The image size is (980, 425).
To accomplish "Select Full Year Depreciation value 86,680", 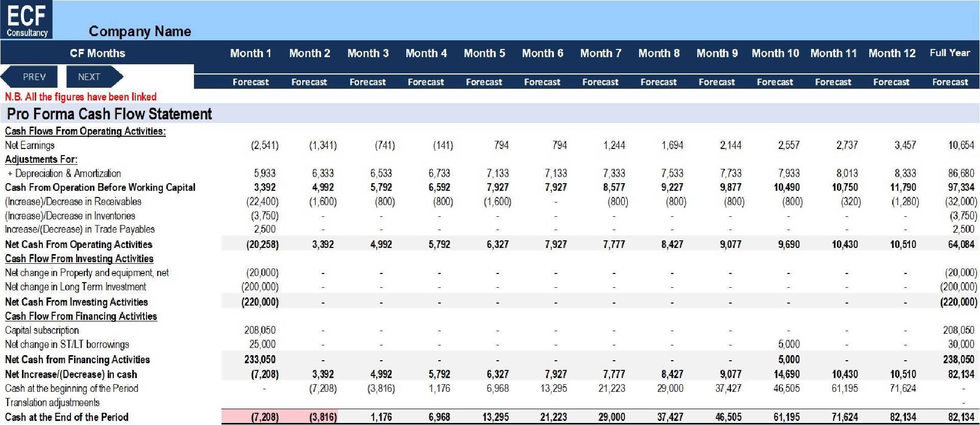I will tap(961, 173).
